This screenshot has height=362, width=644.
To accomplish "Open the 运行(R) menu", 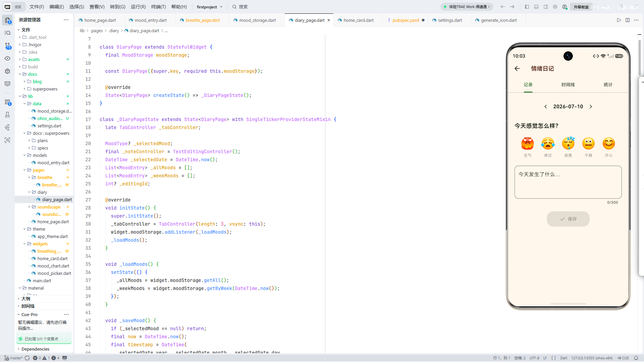I will click(138, 7).
